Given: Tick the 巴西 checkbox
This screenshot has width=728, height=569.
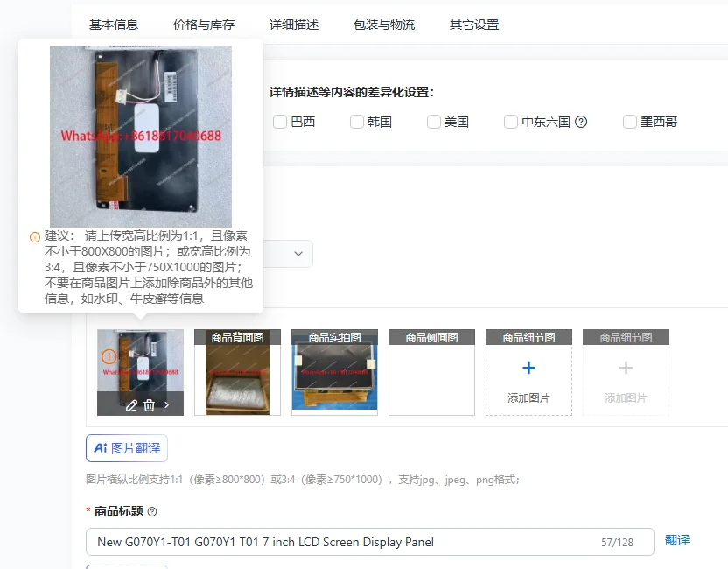Looking at the screenshot, I should point(280,123).
